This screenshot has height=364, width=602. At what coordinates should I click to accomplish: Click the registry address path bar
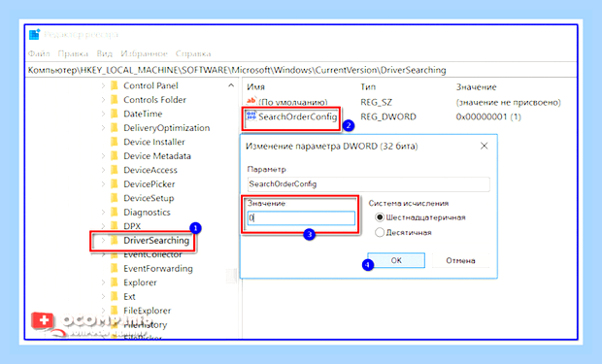[x=302, y=70]
